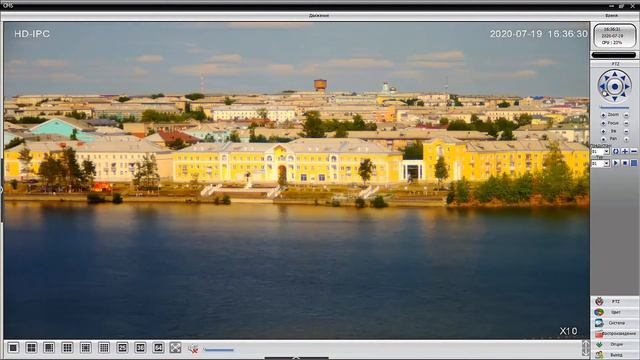This screenshot has width=640, height=360.
Task: Click Выход to log out
Action: point(615,355)
